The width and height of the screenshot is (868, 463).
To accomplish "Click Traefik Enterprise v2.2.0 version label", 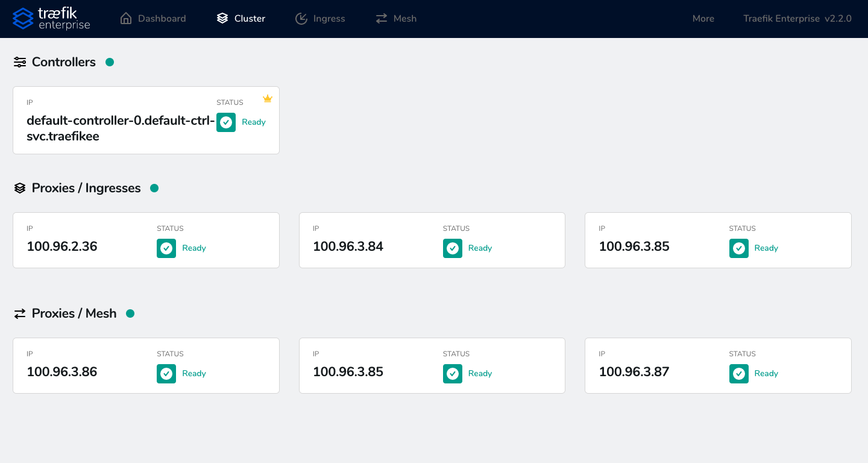I will point(797,18).
